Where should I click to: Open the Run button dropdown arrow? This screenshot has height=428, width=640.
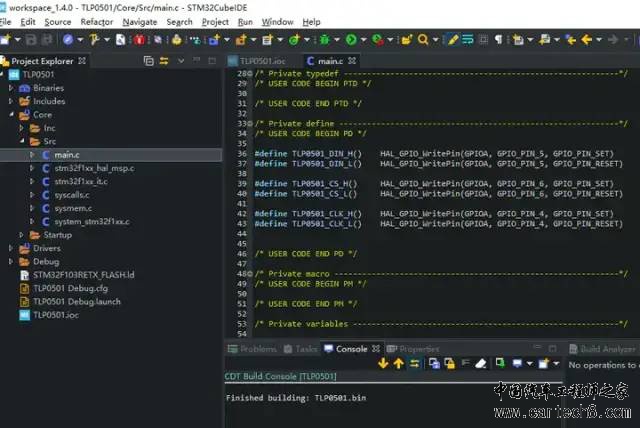363,40
